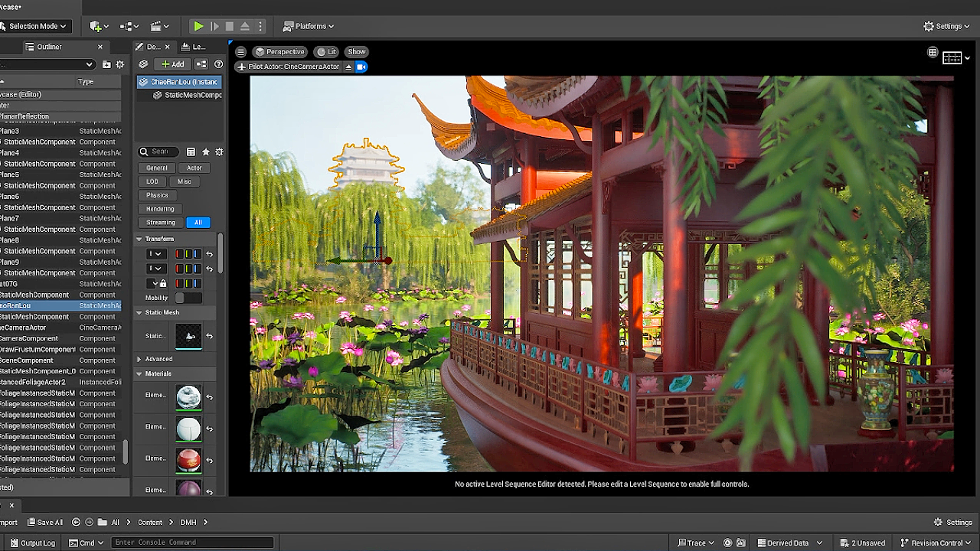This screenshot has width=980, height=551.
Task: Open the viewport Show menu
Action: pyautogui.click(x=357, y=52)
